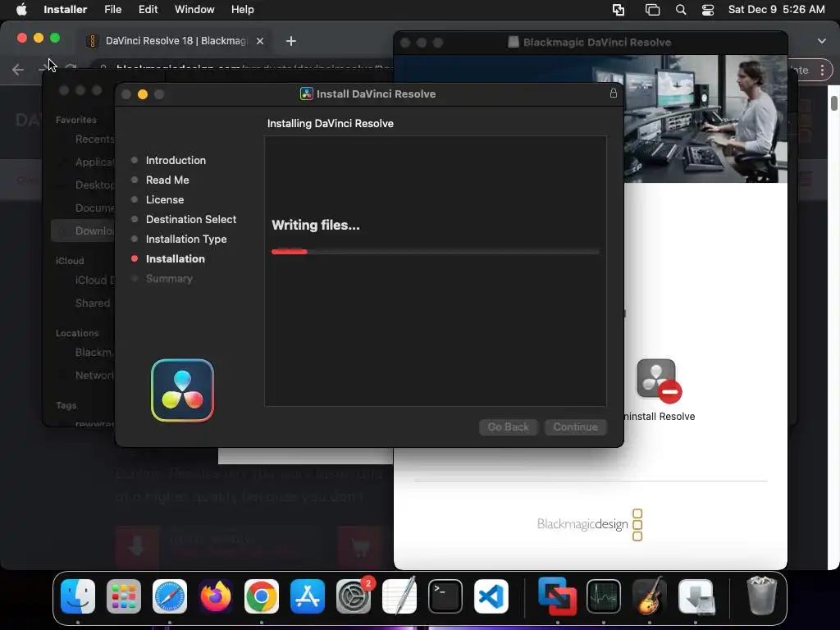
Task: Open the Edit menu
Action: (148, 10)
